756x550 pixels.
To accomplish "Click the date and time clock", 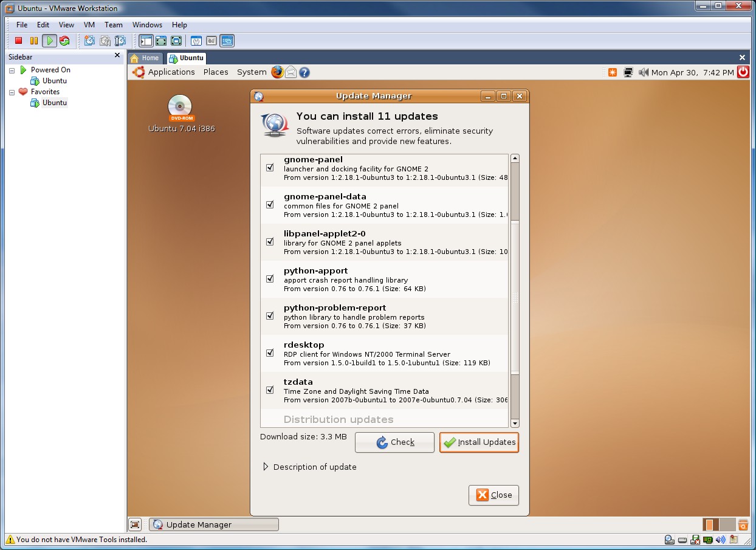I will (x=693, y=72).
